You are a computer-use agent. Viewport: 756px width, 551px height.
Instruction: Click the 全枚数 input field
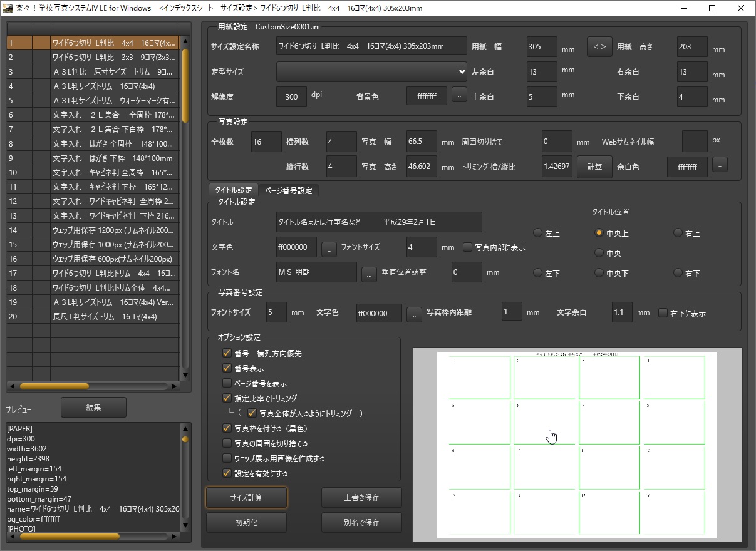(266, 142)
